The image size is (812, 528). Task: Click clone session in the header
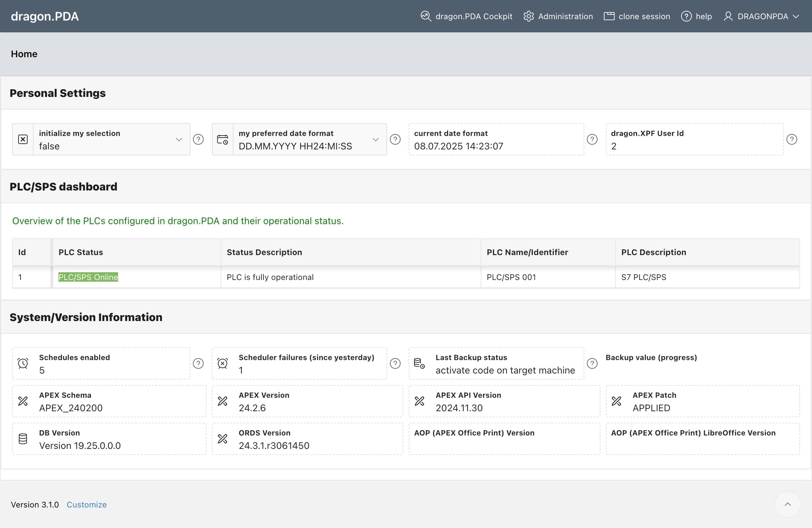pyautogui.click(x=637, y=16)
